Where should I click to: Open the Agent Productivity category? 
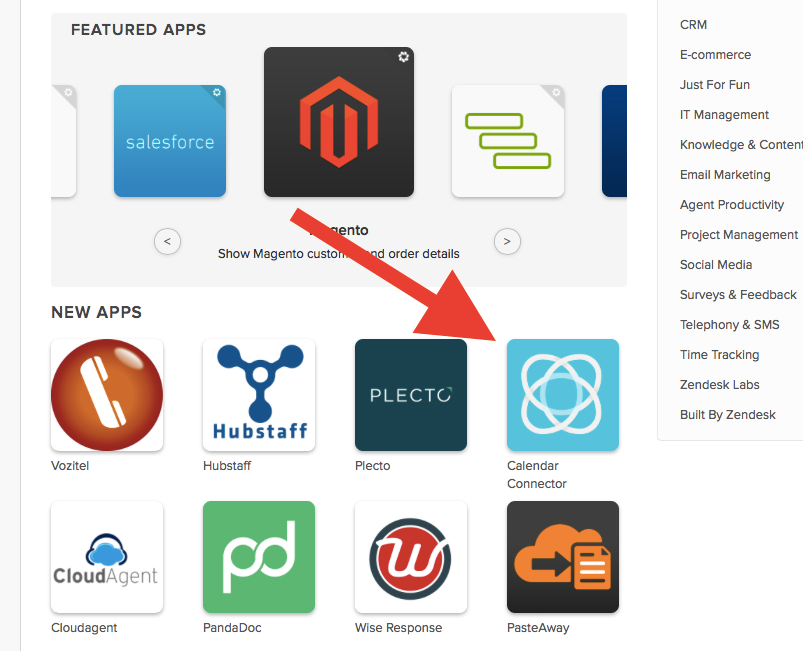[x=732, y=204]
